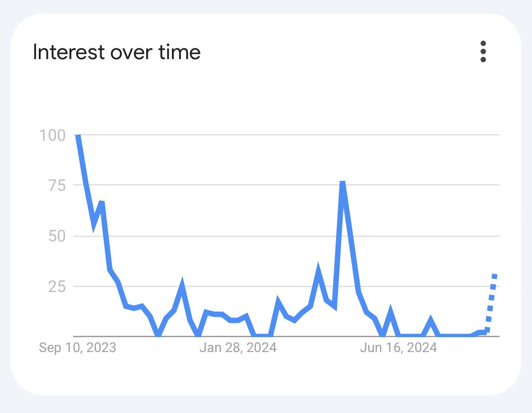Select the Jun 16, 2024 date label
The image size is (532, 413).
click(x=398, y=348)
